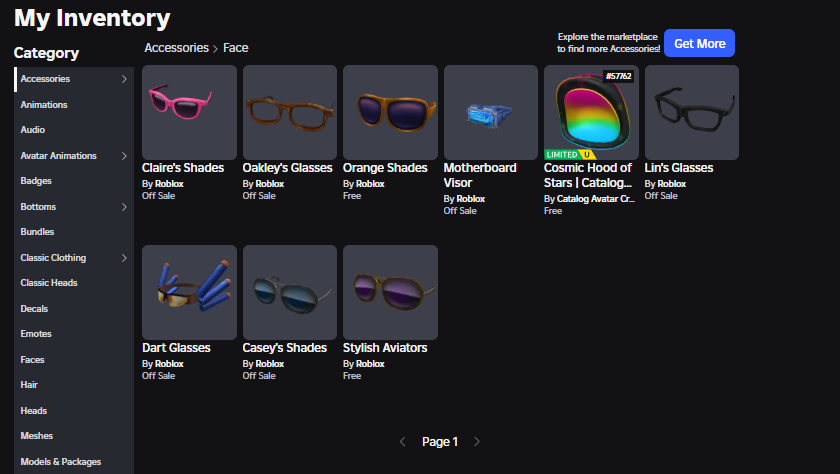This screenshot has height=474, width=840.
Task: Go to the next page arrow
Action: click(477, 442)
